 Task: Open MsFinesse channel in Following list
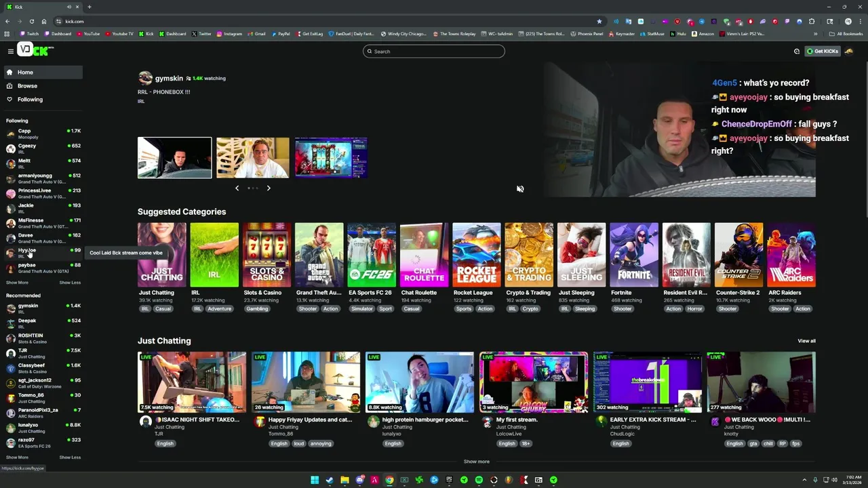42,223
